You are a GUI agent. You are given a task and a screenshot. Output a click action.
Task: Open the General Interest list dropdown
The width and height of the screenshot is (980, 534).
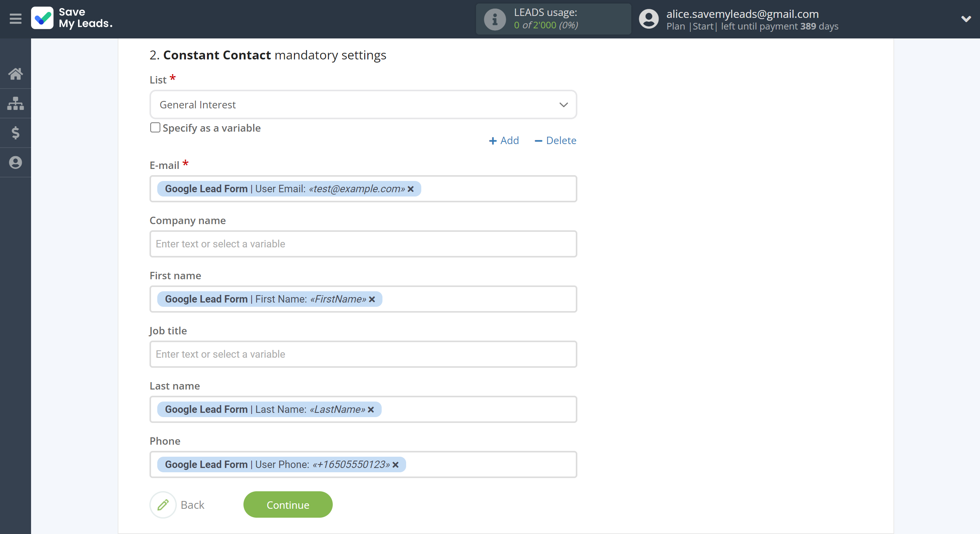[363, 105]
